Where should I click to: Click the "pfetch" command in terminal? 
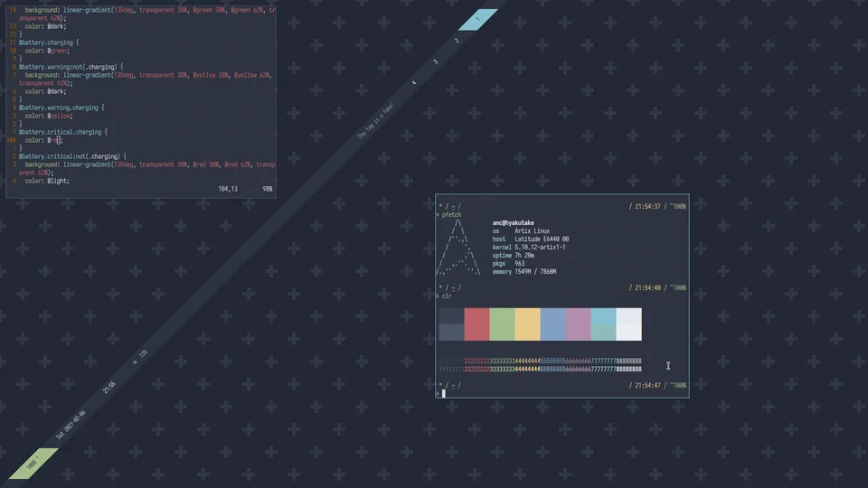click(451, 215)
